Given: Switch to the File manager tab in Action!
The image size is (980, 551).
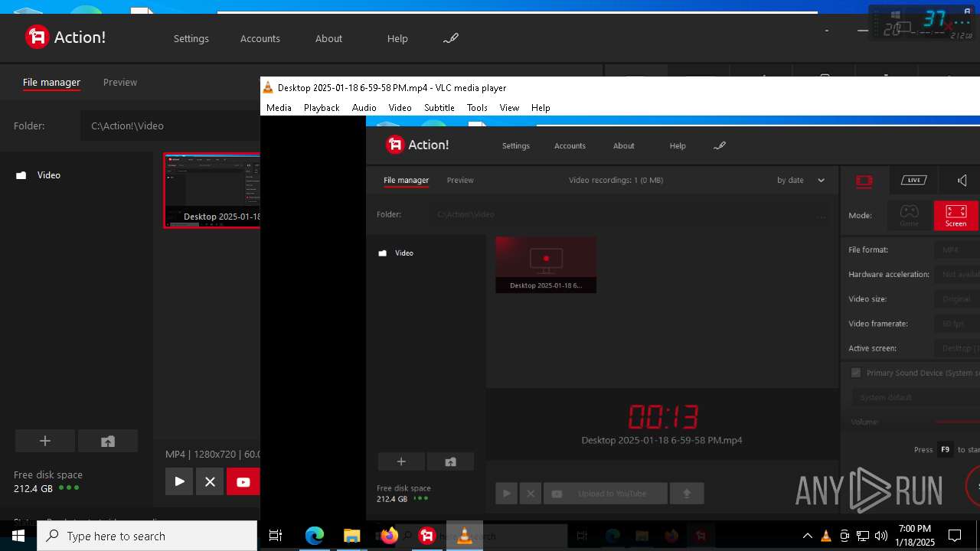Looking at the screenshot, I should pyautogui.click(x=51, y=82).
